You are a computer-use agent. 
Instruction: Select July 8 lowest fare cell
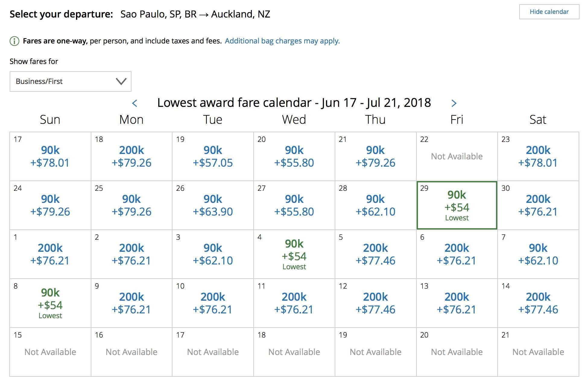click(x=50, y=303)
